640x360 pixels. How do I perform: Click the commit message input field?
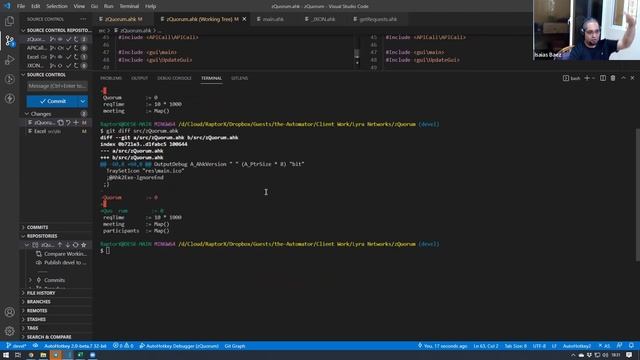tap(57, 86)
